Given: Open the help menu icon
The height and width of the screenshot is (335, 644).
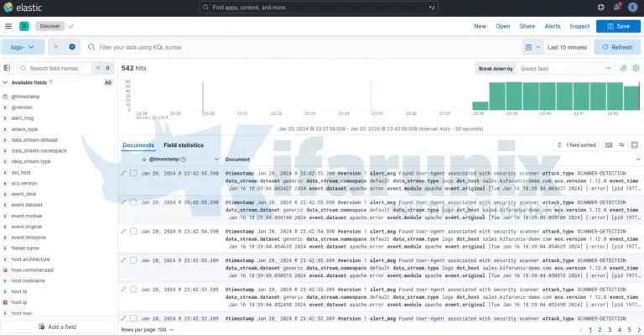Looking at the screenshot, I should [x=601, y=7].
